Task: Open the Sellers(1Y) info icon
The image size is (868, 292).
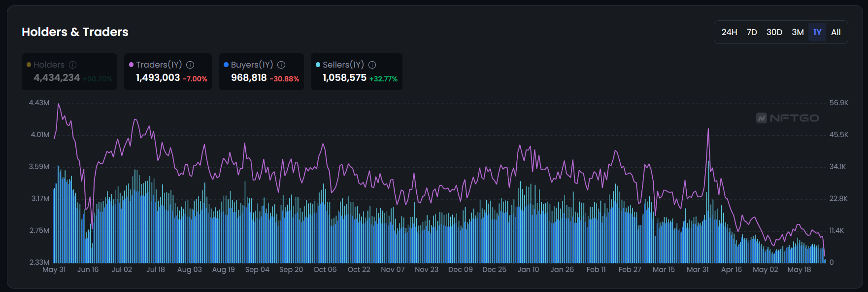Action: tap(372, 65)
